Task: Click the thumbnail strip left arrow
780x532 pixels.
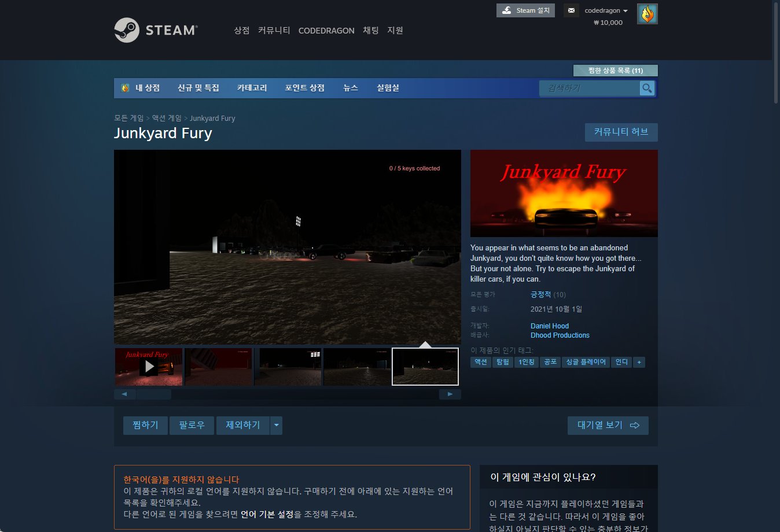Action: pos(124,394)
